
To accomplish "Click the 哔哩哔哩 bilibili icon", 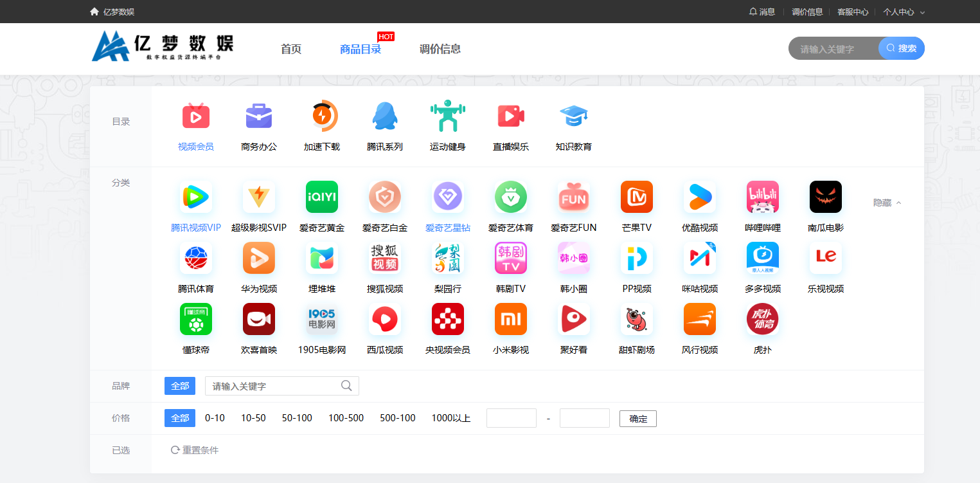I will coord(763,197).
